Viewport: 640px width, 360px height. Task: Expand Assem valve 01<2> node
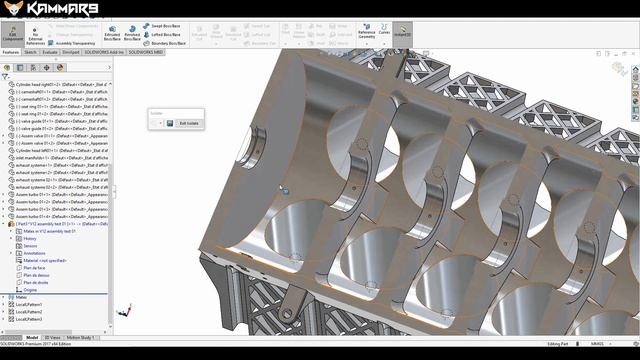(4, 143)
